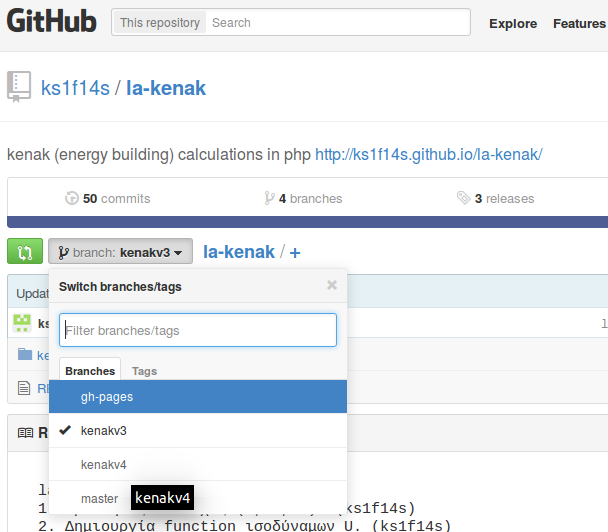The height and width of the screenshot is (532, 608).
Task: Click the user avatar in commit row
Action: pos(22,323)
